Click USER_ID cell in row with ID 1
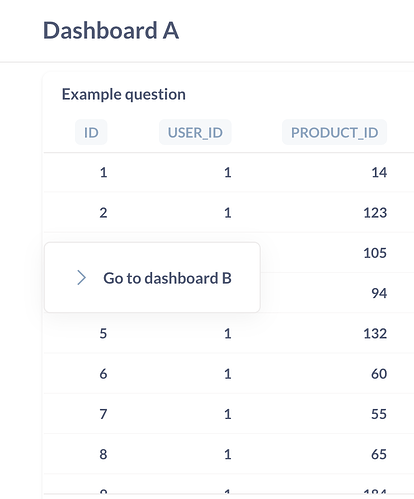Screen dimensions: 414x499 (x=228, y=172)
